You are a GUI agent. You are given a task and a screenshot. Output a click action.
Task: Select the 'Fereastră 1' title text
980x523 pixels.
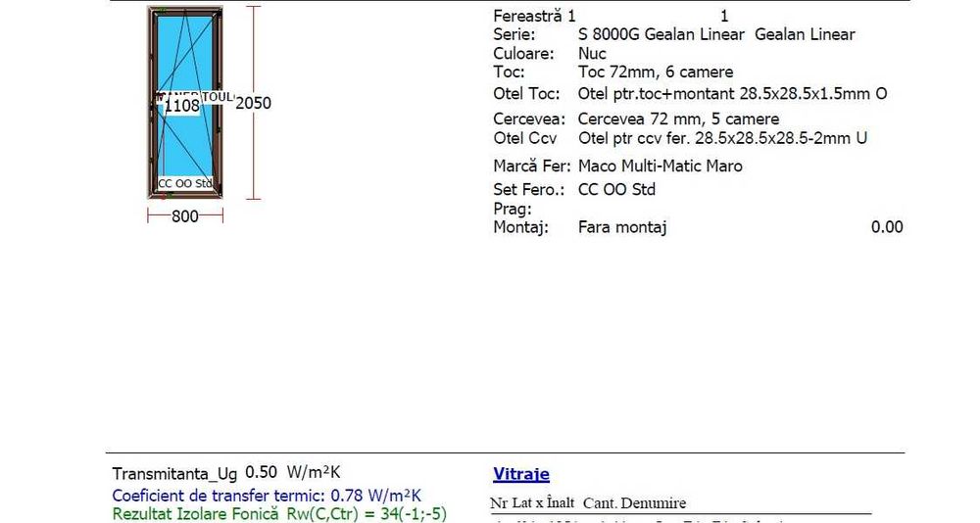[534, 16]
